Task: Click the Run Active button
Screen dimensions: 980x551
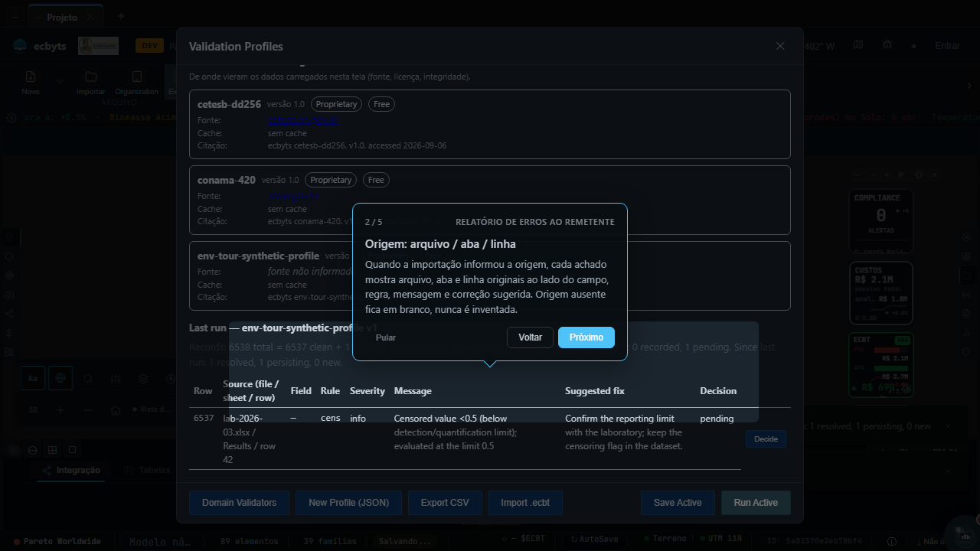Action: pyautogui.click(x=756, y=503)
